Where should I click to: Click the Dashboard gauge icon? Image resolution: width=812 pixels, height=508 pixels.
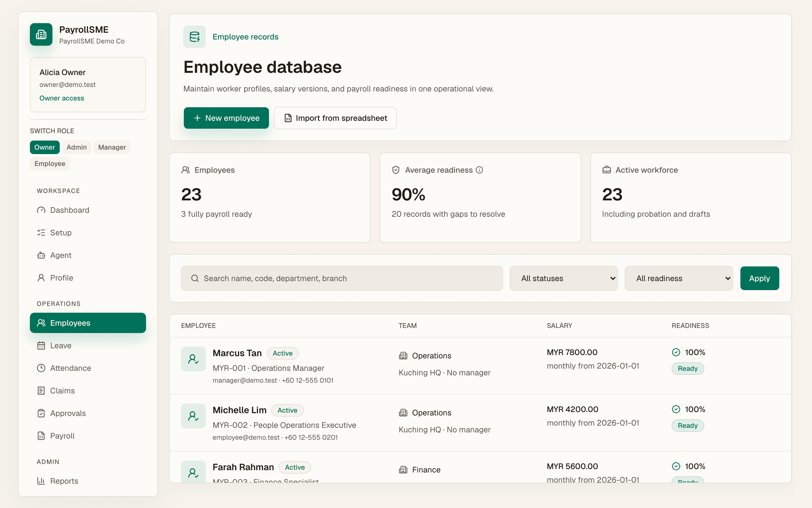tap(41, 210)
